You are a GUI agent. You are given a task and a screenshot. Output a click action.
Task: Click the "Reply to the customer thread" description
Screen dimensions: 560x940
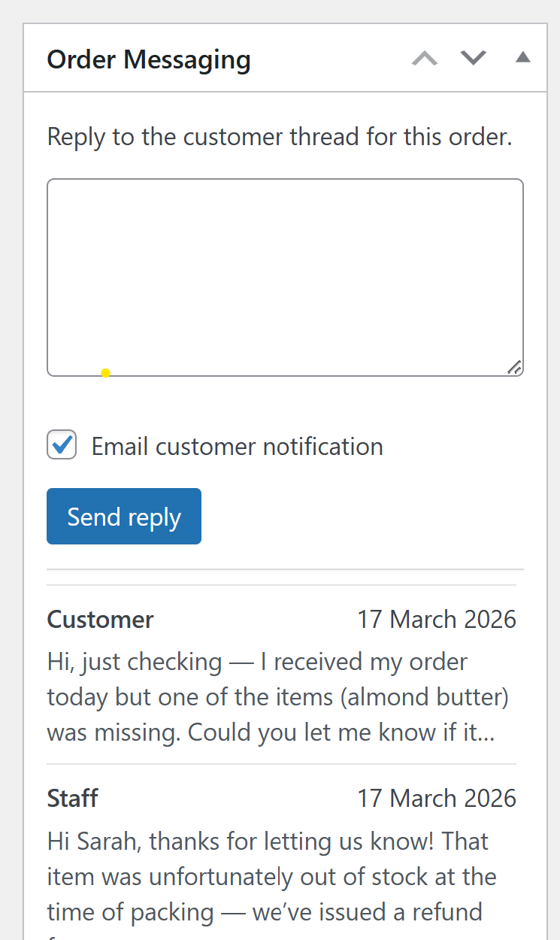click(280, 138)
